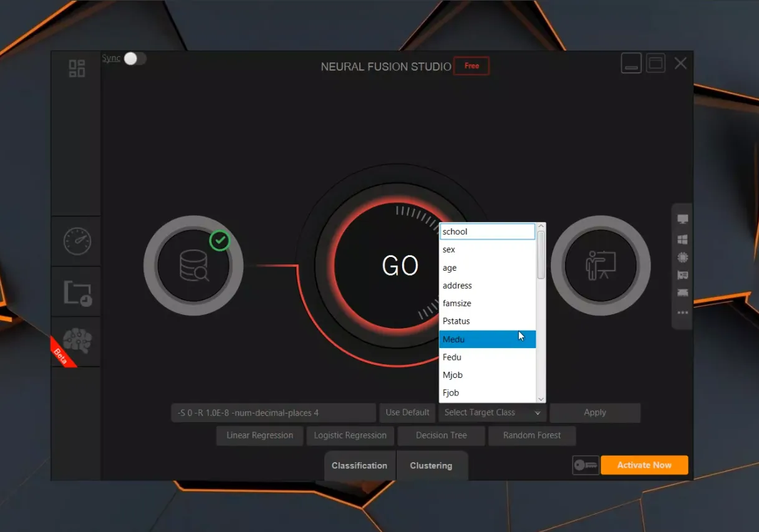The image size is (759, 532).
Task: Click the algorithm parameters input field
Action: click(274, 412)
